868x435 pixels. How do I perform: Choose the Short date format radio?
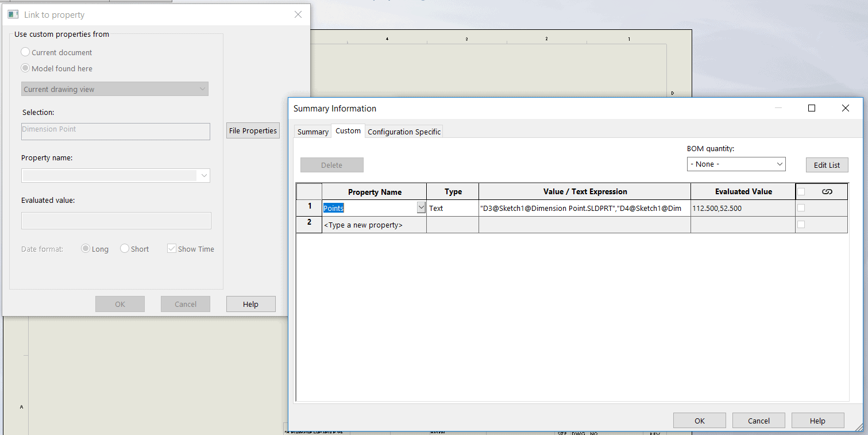point(125,249)
